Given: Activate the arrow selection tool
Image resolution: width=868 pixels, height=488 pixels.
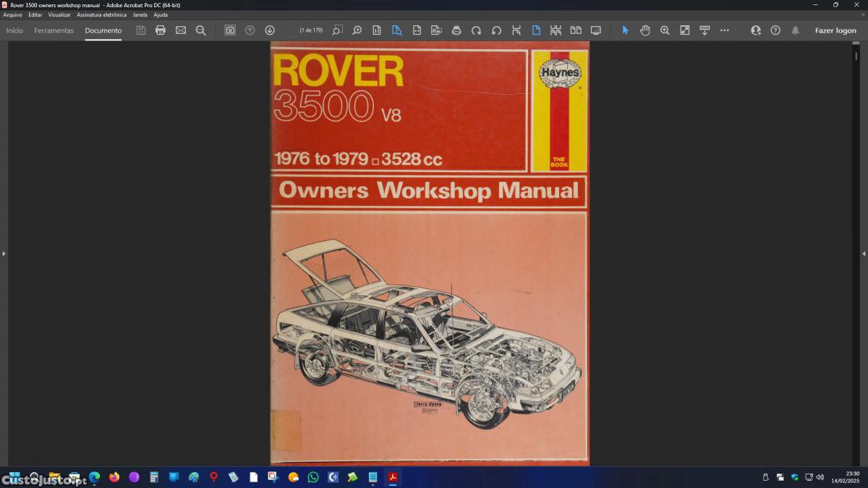Looking at the screenshot, I should (x=626, y=30).
